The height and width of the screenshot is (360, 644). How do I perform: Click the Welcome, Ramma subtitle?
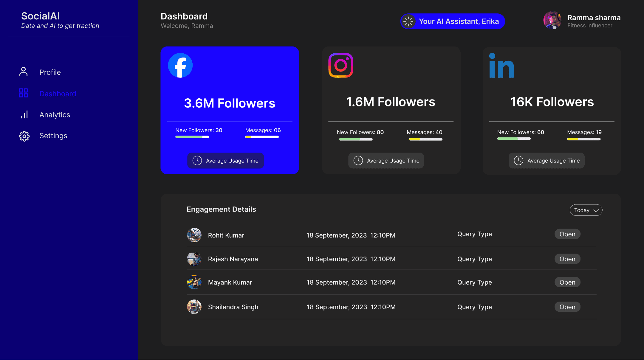click(187, 26)
